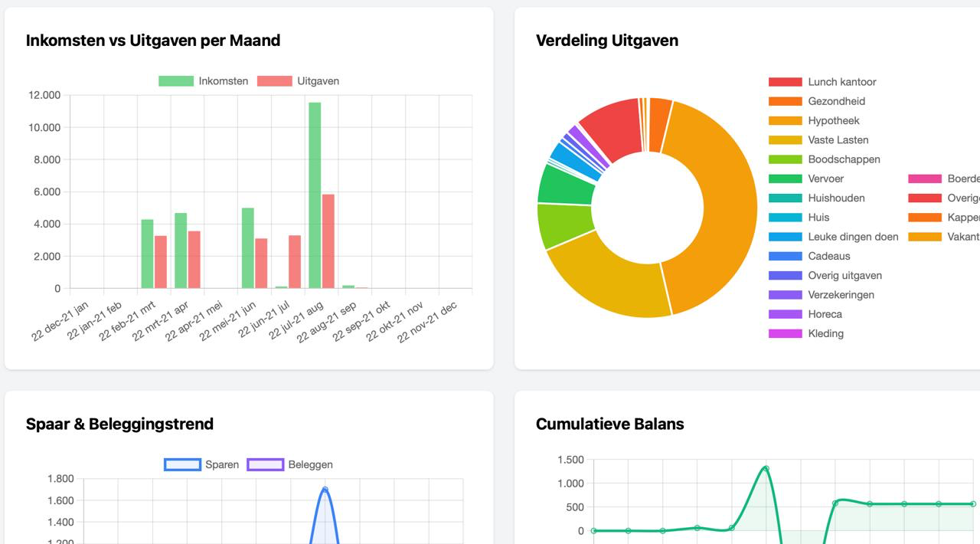This screenshot has height=544, width=980.
Task: Toggle the Vervoer legend entry
Action: point(806,179)
